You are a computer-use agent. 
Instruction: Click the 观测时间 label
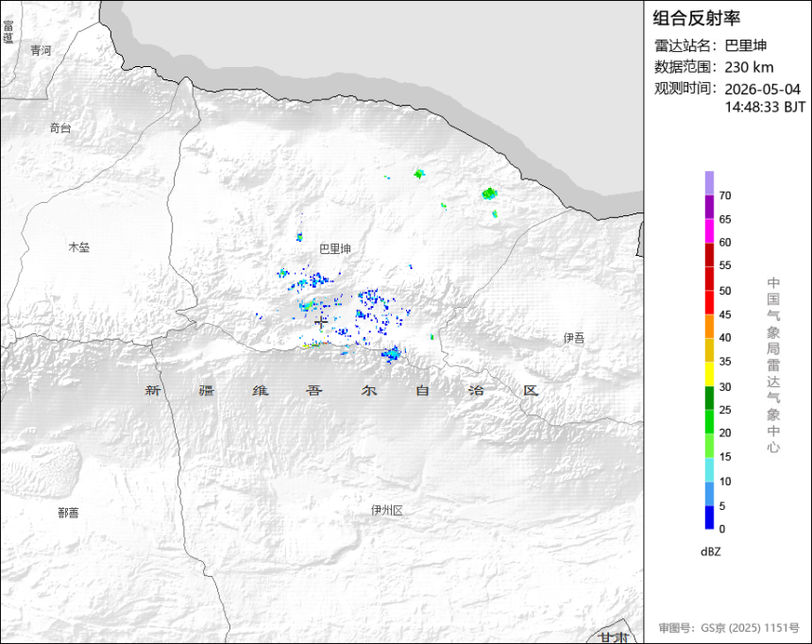click(685, 89)
